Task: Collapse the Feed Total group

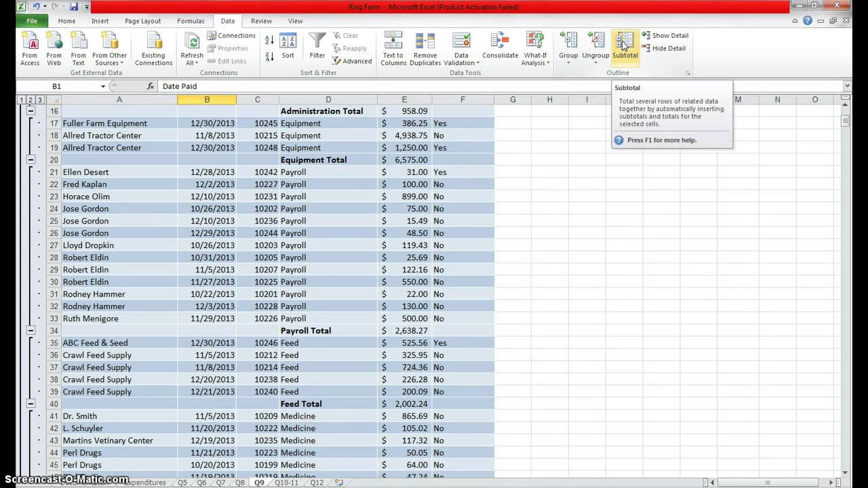Action: (x=31, y=403)
